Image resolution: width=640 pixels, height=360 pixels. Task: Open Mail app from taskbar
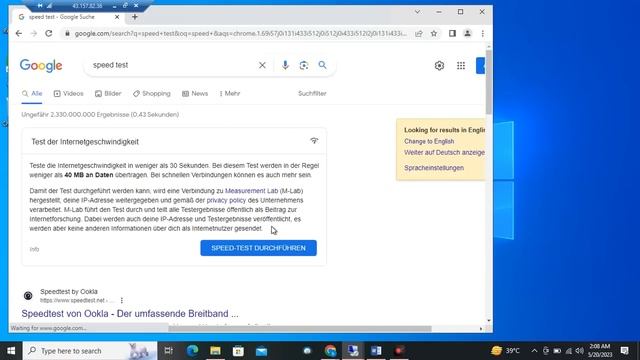262,351
